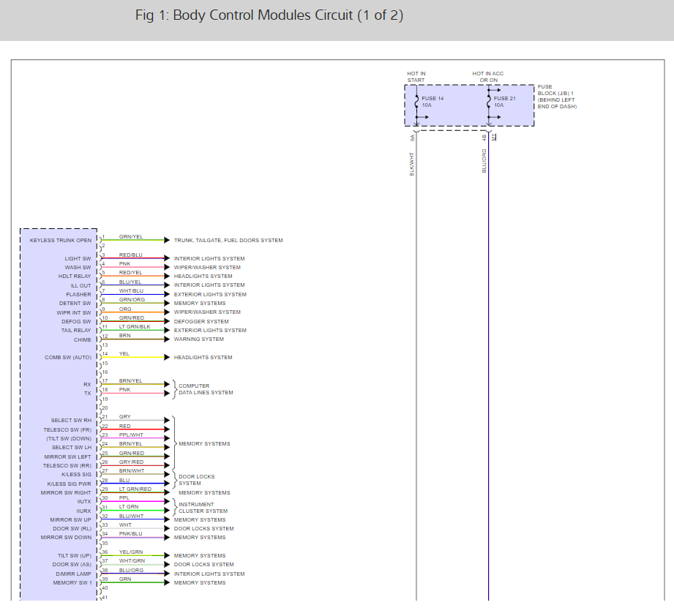The image size is (674, 616).
Task: Click the COMB SW (AUTO) pin label
Action: [x=68, y=358]
